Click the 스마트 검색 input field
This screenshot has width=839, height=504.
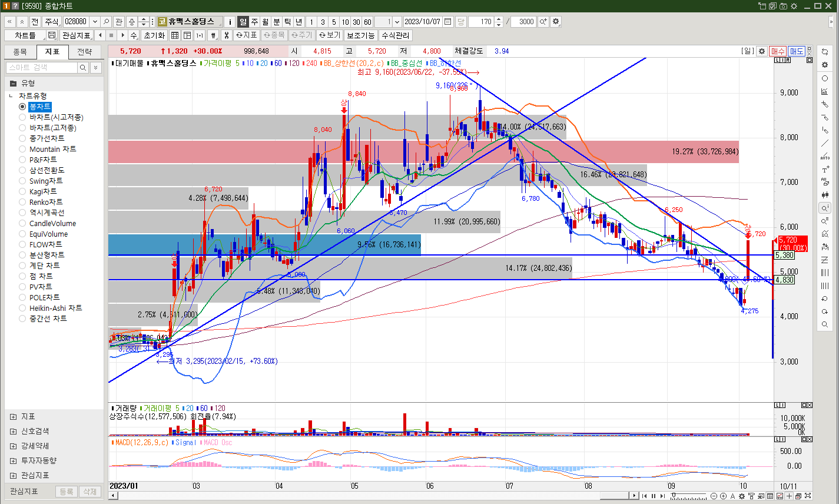pyautogui.click(x=42, y=68)
